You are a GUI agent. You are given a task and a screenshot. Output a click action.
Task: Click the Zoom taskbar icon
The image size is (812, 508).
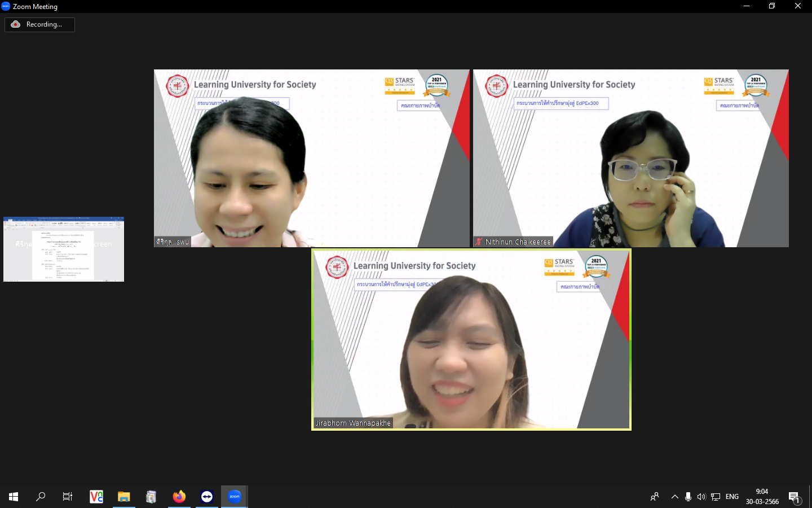point(234,497)
